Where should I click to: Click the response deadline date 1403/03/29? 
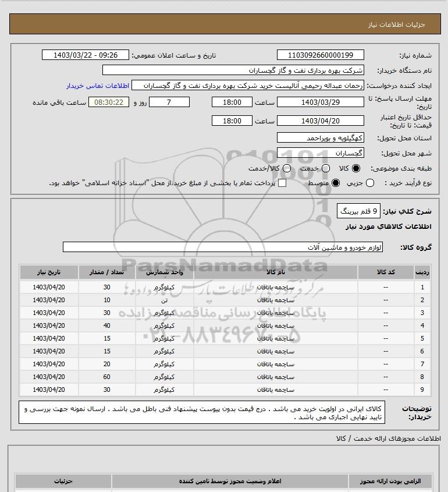pos(321,102)
